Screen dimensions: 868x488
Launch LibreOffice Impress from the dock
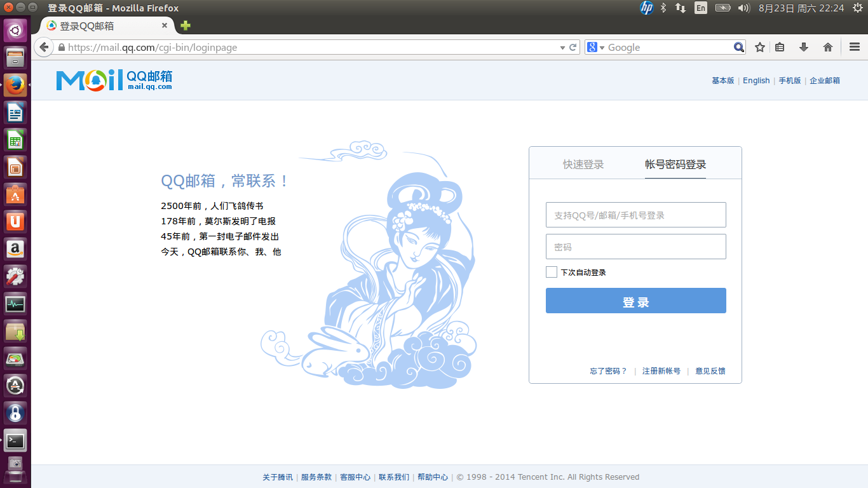click(15, 167)
